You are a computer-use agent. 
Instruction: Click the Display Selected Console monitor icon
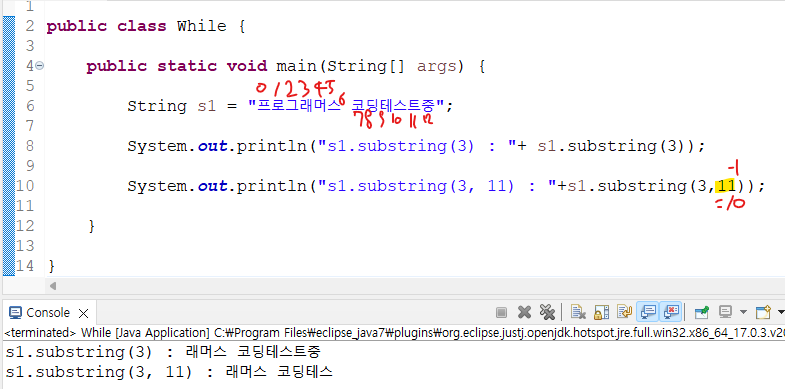[725, 313]
